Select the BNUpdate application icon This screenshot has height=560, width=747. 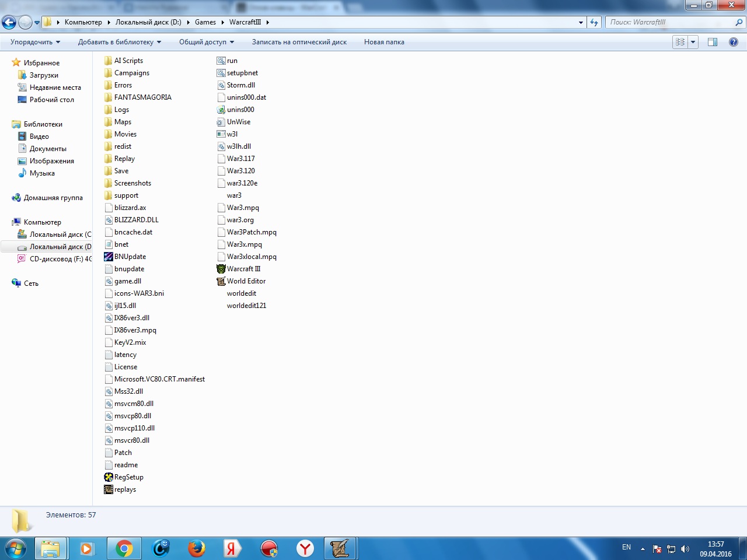[109, 257]
